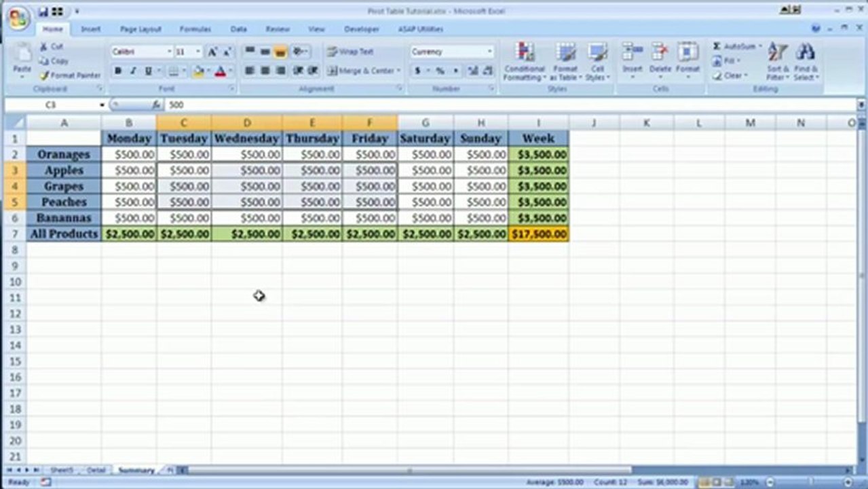The width and height of the screenshot is (868, 489).
Task: Open Conditional Formatting menu
Action: tap(525, 62)
